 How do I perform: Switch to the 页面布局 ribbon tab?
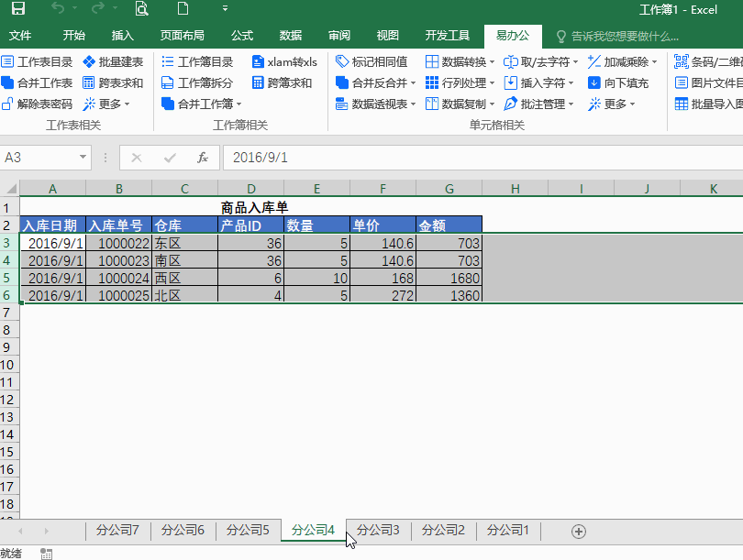click(x=182, y=36)
